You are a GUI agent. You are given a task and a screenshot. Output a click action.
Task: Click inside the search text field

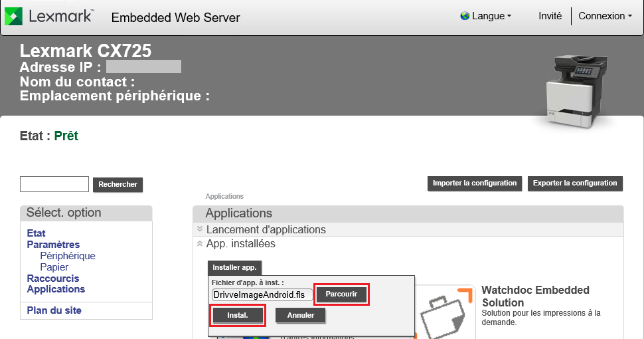point(54,184)
